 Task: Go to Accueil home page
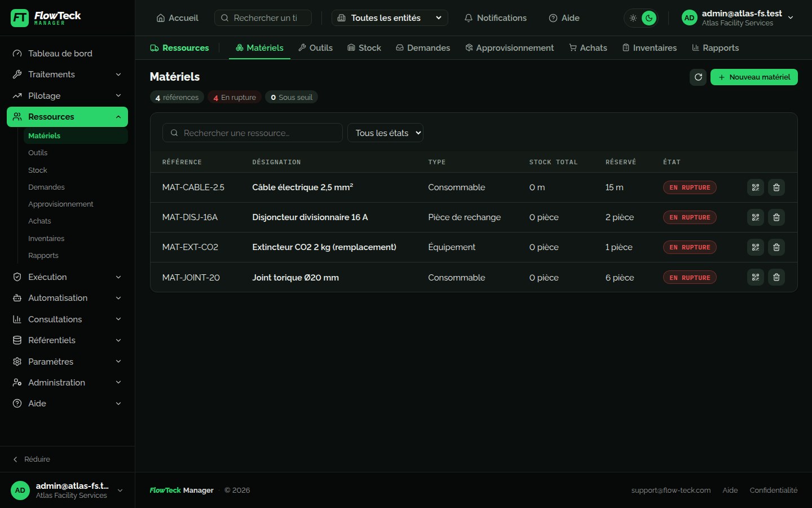coord(177,18)
